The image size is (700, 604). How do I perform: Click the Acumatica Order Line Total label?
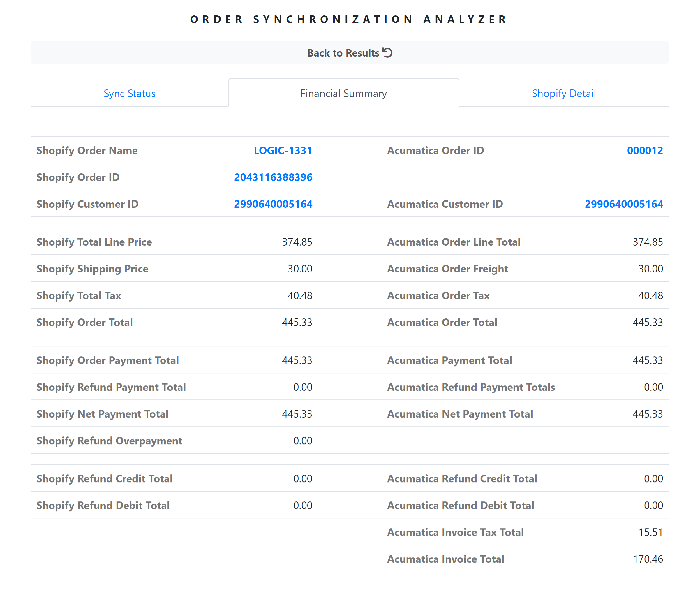pyautogui.click(x=454, y=242)
